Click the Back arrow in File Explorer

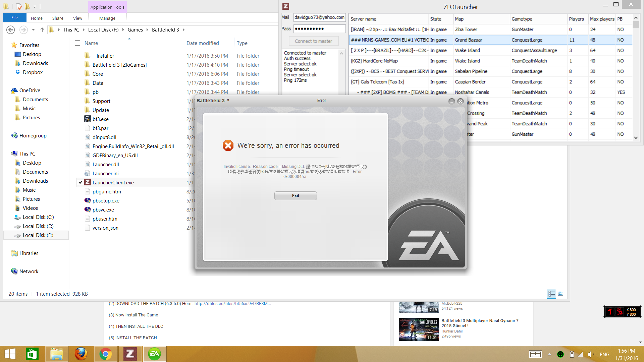(11, 30)
